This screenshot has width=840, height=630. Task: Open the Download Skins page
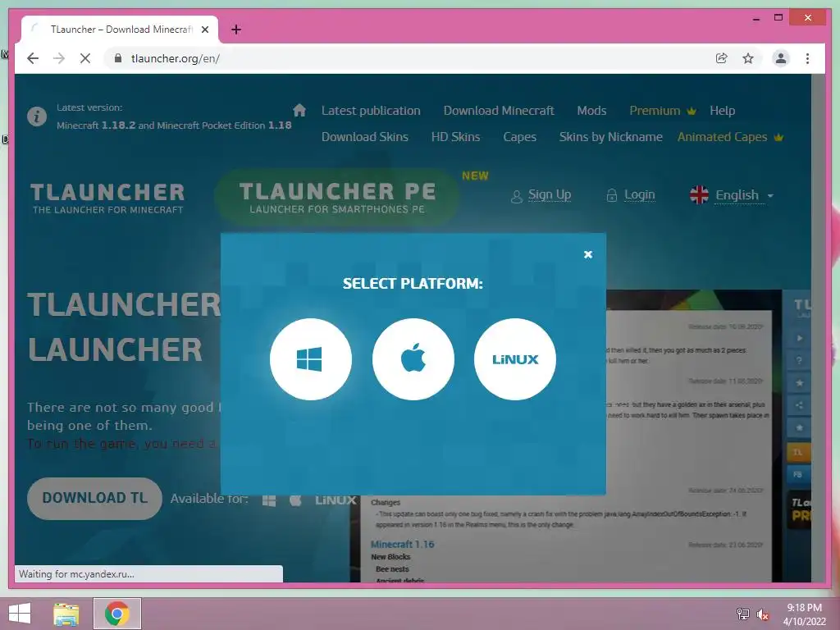tap(365, 137)
